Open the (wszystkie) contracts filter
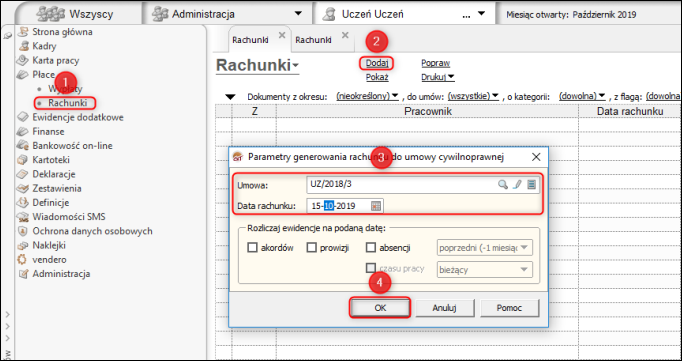 point(473,96)
